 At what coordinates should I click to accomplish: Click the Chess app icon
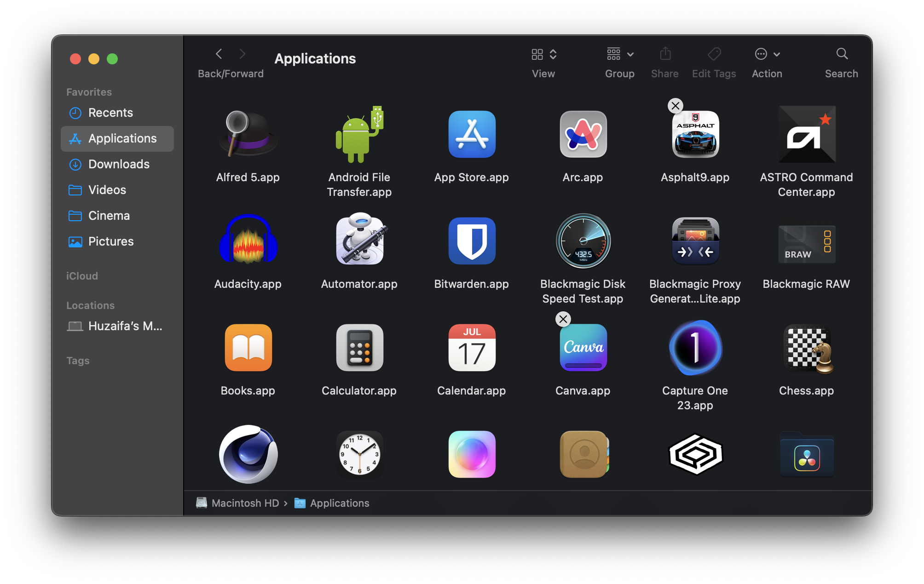coord(807,348)
